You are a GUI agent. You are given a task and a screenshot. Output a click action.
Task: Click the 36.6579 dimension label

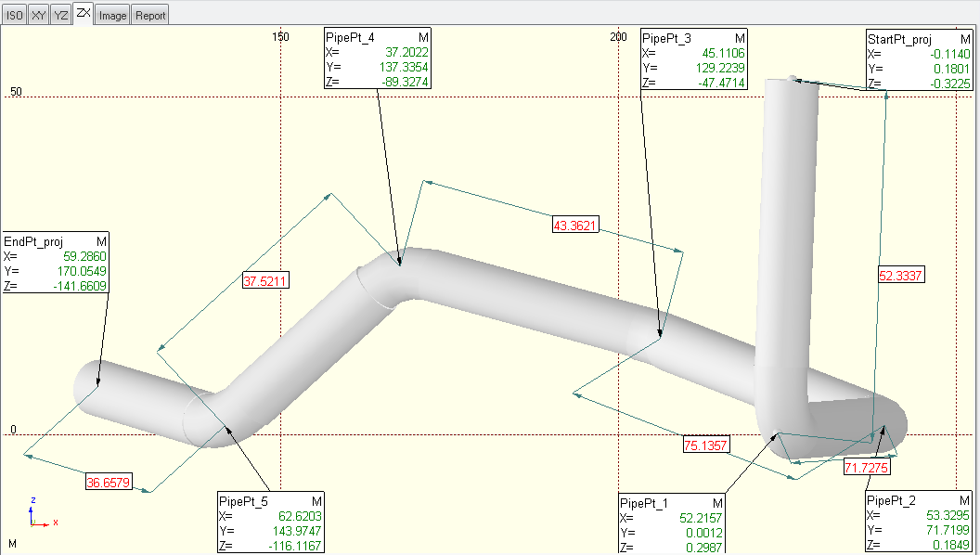(x=110, y=483)
